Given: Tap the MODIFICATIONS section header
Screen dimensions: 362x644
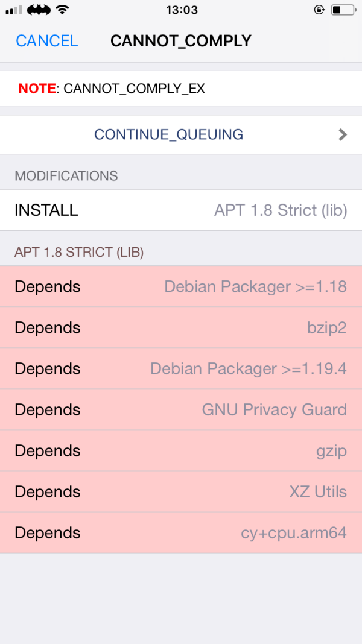Looking at the screenshot, I should (66, 176).
